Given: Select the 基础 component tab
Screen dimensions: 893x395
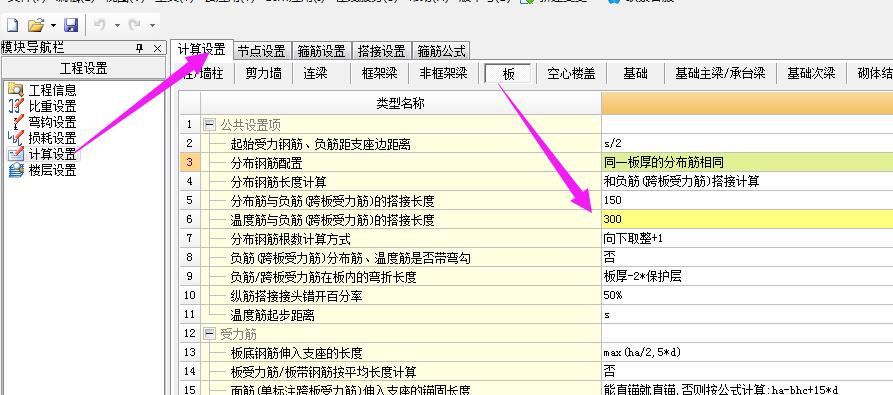Looking at the screenshot, I should pos(635,73).
